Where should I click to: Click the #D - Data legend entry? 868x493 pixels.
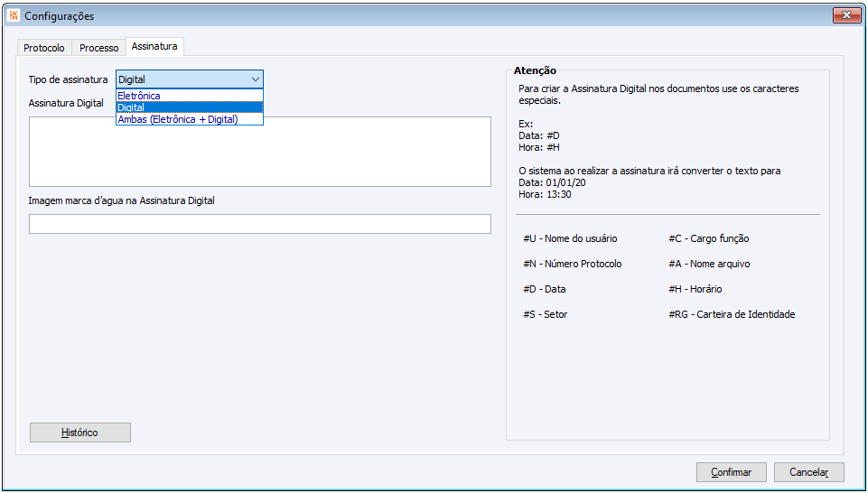544,289
